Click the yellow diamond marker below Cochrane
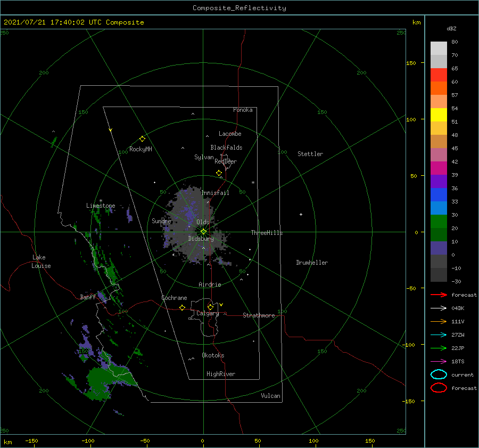The width and height of the screenshot is (479, 448). [x=182, y=307]
